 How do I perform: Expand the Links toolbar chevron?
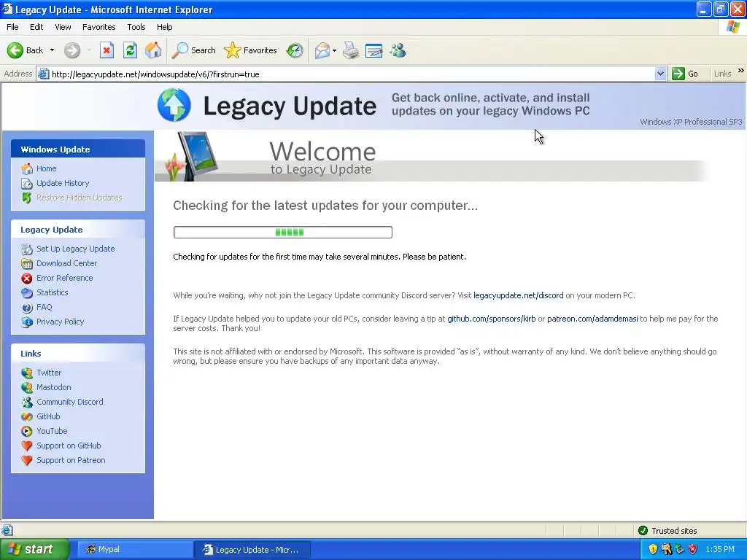741,71
